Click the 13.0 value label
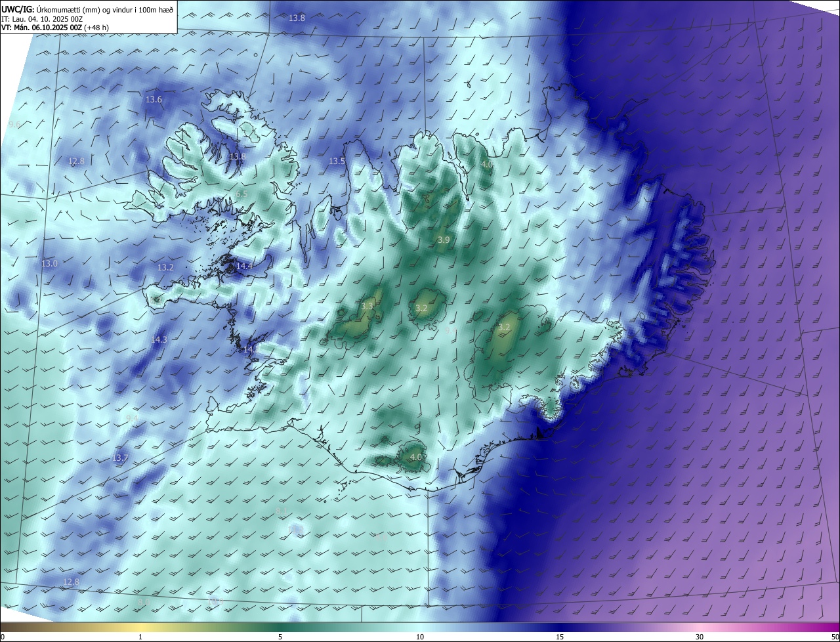 (50, 264)
